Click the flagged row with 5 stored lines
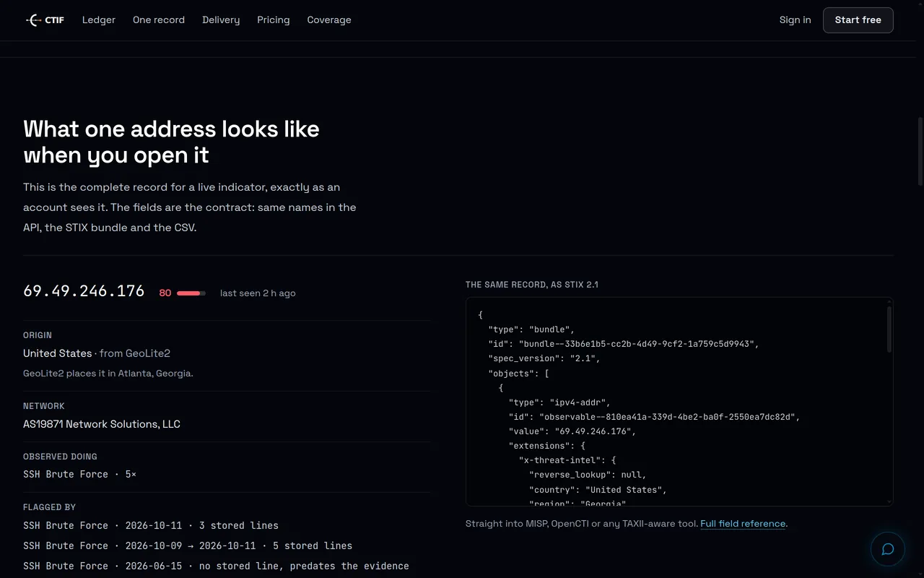The image size is (924, 578). 188,546
